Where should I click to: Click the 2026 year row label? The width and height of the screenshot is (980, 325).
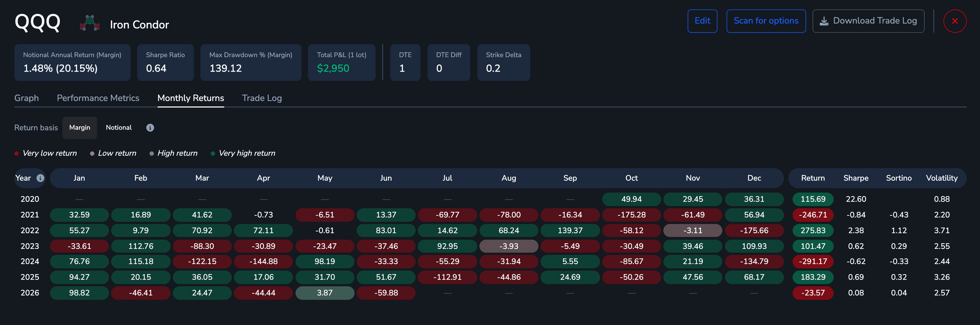click(x=30, y=293)
